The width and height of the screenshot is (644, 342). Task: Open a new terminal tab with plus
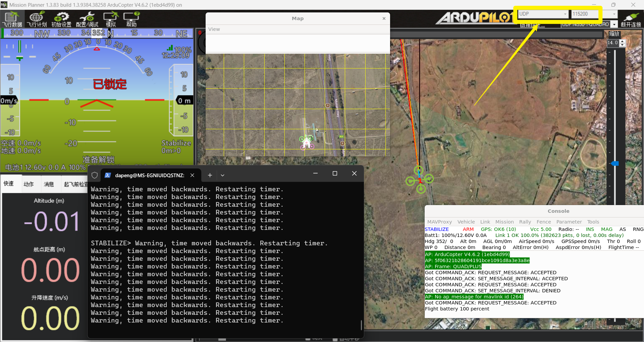[x=210, y=175]
